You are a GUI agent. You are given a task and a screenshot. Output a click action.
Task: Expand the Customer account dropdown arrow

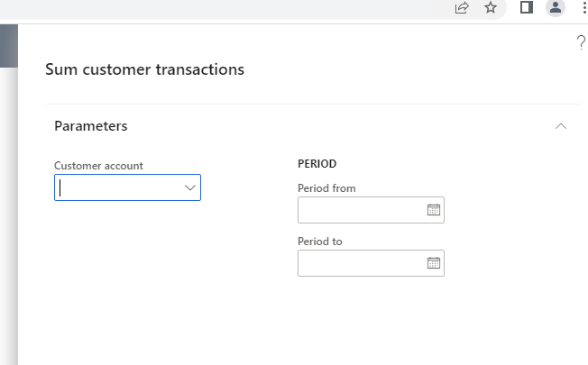[x=190, y=187]
